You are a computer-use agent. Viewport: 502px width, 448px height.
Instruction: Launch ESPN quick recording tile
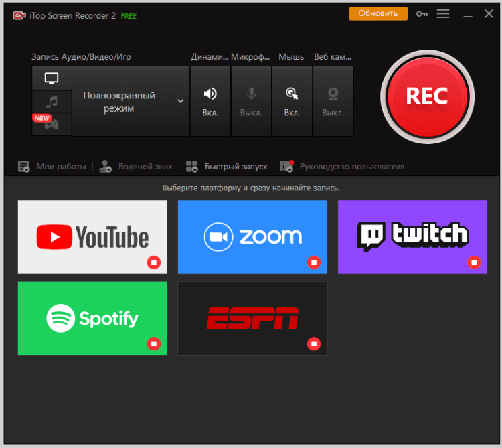click(x=252, y=318)
